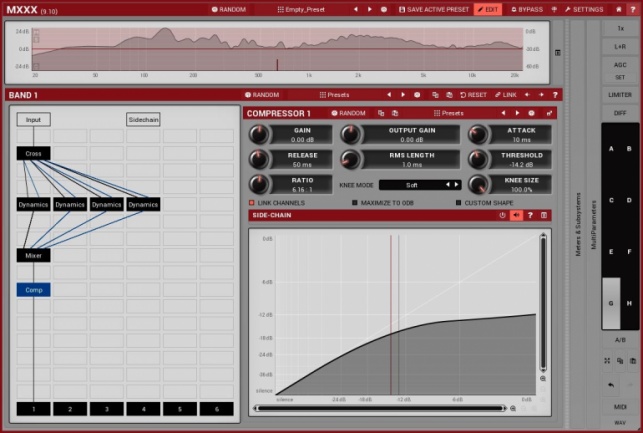Expand Compressor 1 panel with corner icon
Screen dimensions: 643x433
549,113
